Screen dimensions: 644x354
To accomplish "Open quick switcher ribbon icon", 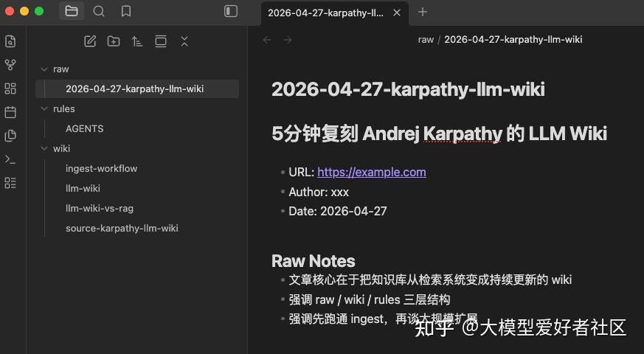I will pyautogui.click(x=10, y=41).
